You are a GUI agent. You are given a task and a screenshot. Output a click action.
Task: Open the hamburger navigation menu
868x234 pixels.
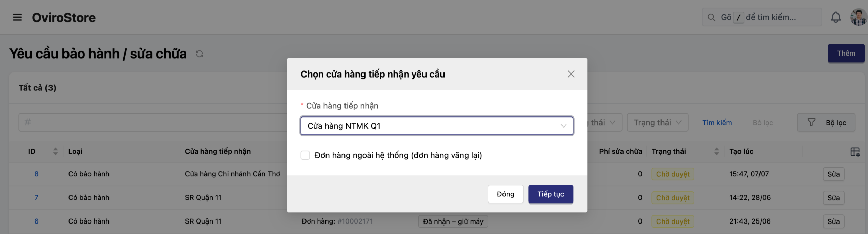[17, 17]
